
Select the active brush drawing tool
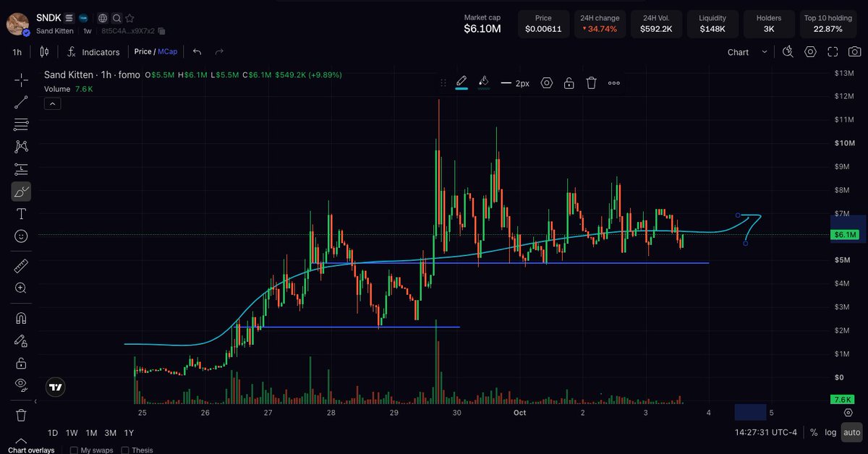(22, 192)
